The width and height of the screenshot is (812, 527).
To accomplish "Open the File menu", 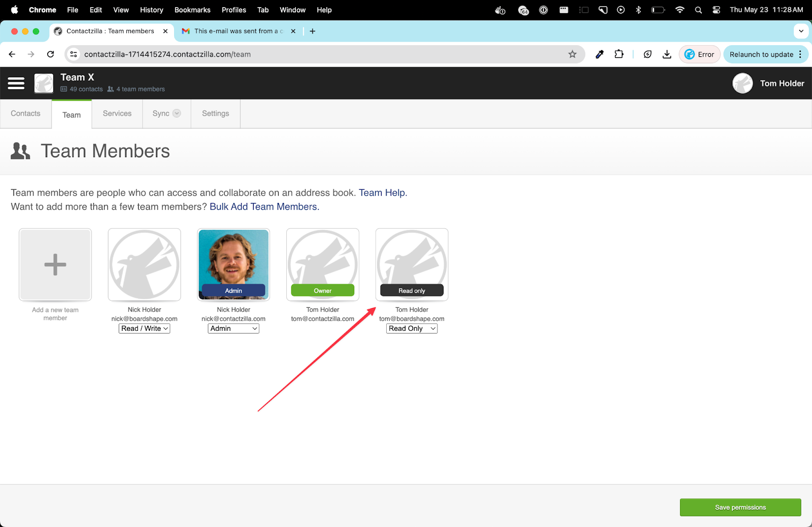I will coord(73,10).
